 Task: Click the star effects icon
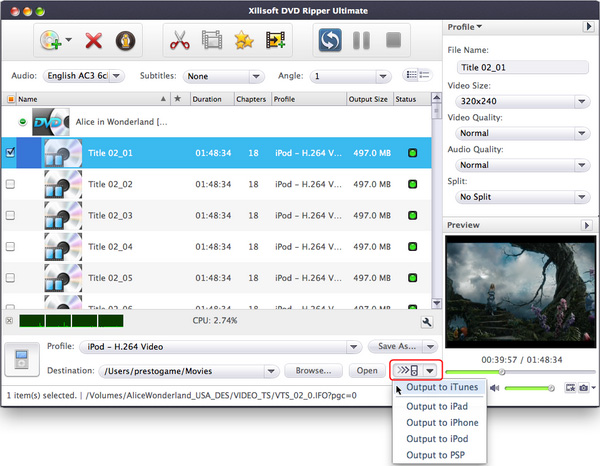243,41
